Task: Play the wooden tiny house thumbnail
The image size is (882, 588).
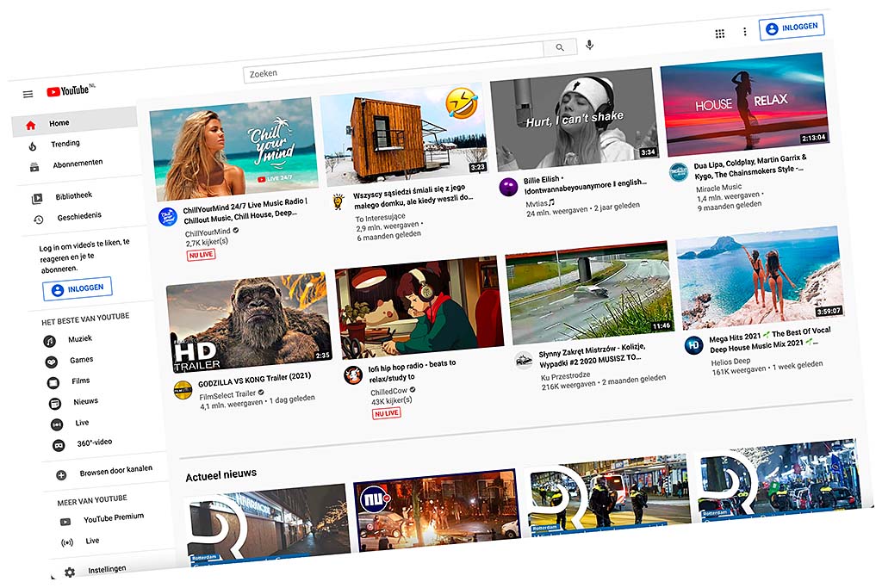Action: click(x=404, y=134)
